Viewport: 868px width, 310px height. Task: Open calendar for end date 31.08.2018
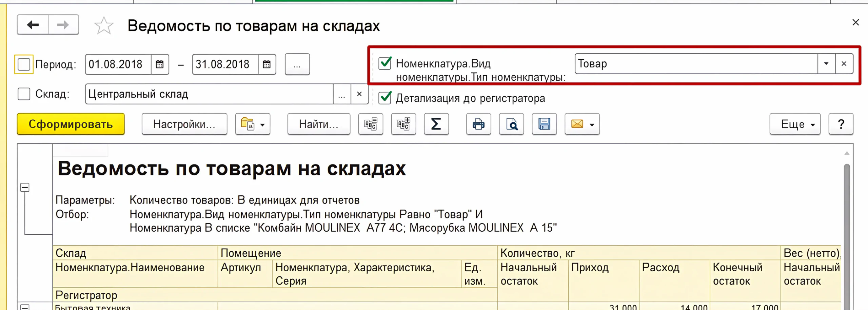[267, 64]
